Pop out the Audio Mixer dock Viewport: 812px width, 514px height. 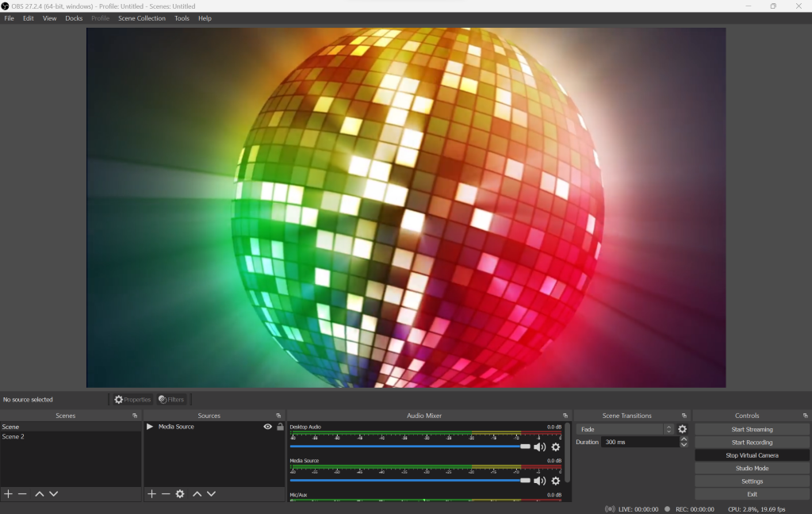[565, 416]
